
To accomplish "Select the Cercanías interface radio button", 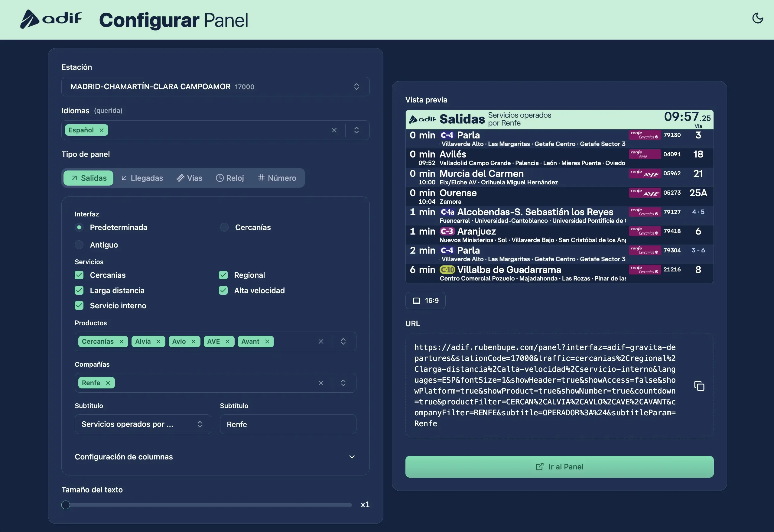I will [224, 227].
